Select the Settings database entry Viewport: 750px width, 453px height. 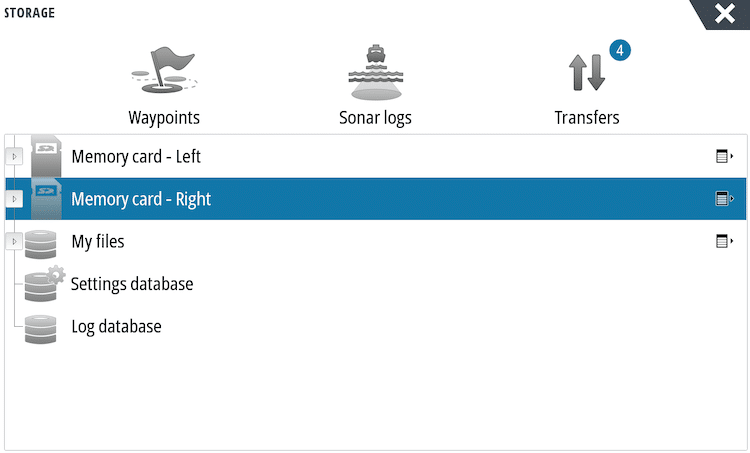coord(132,284)
